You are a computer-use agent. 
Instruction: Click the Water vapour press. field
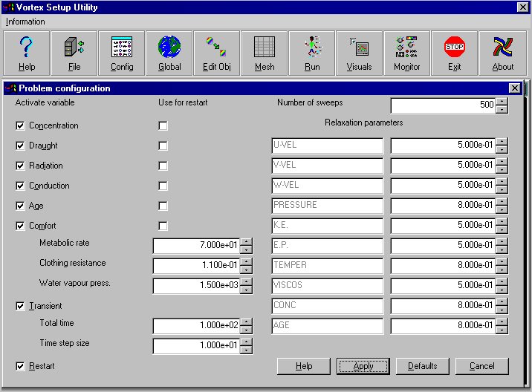tap(196, 286)
